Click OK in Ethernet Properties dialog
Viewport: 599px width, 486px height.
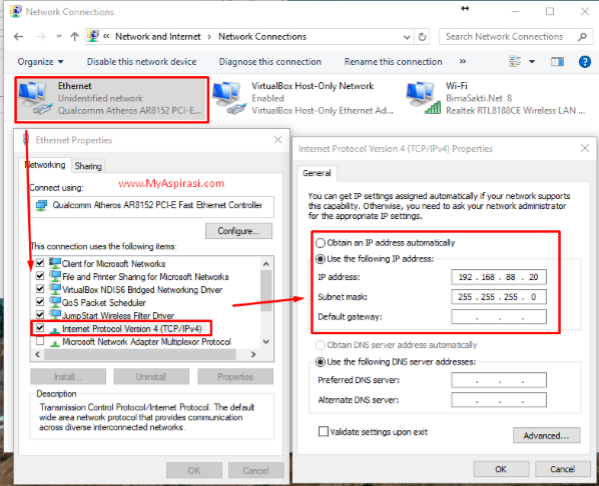(x=194, y=470)
